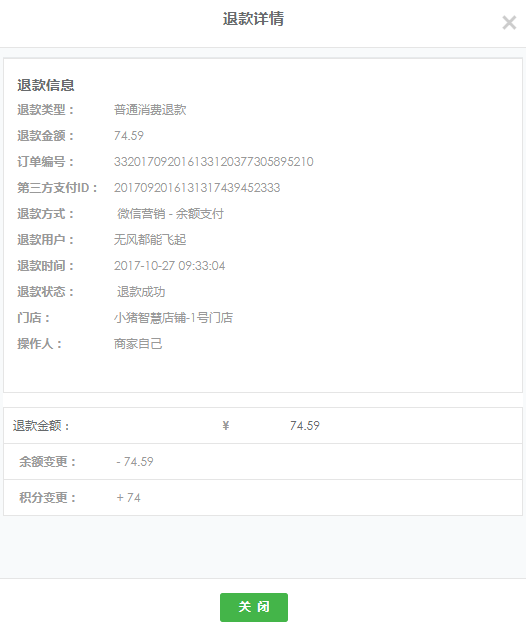This screenshot has height=631, width=526.
Task: Click the 余额变更 row label
Action: click(47, 462)
